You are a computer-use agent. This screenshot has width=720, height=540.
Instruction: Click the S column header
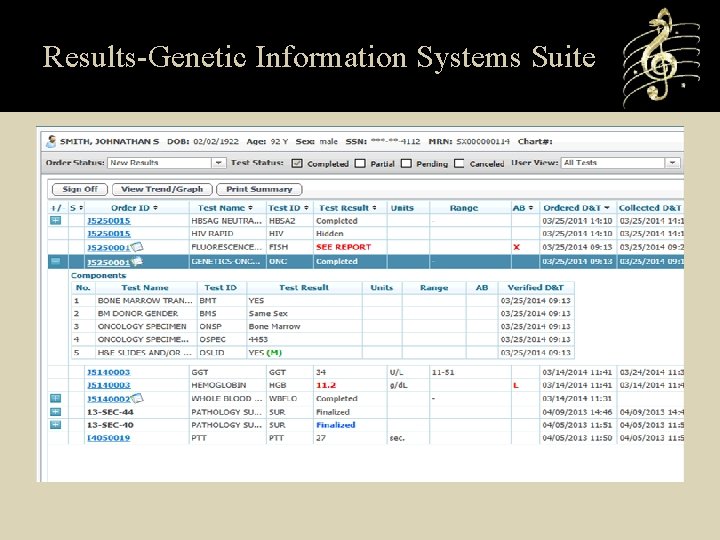(x=76, y=208)
